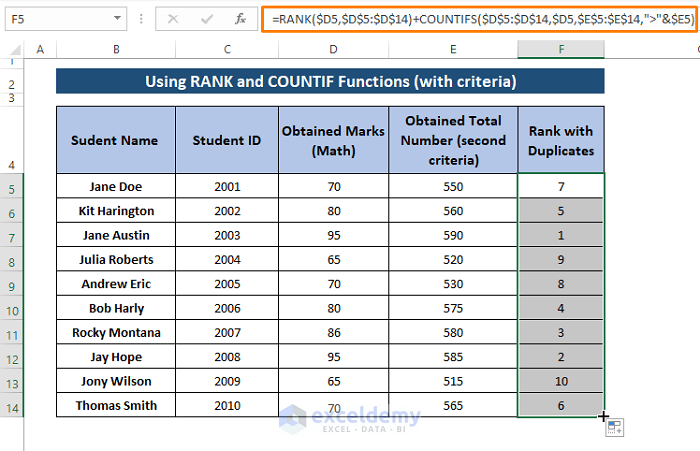Select the total number cell 515

pyautogui.click(x=453, y=381)
